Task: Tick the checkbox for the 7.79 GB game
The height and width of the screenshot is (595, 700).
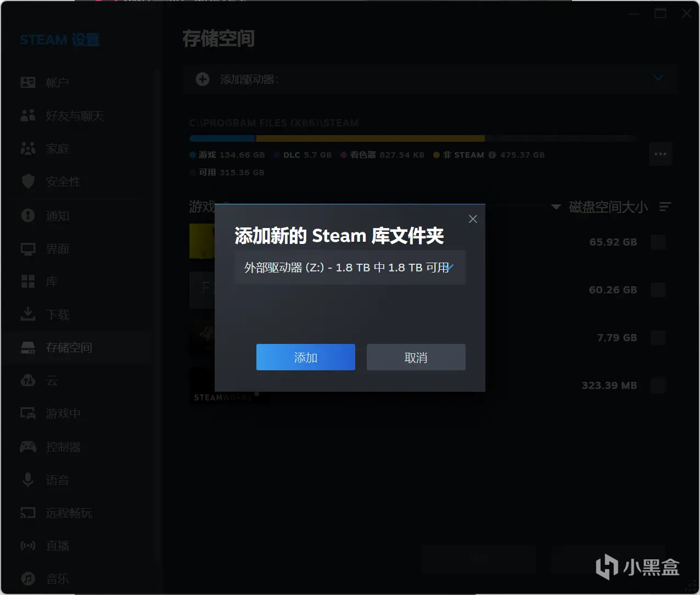Action: click(x=658, y=337)
